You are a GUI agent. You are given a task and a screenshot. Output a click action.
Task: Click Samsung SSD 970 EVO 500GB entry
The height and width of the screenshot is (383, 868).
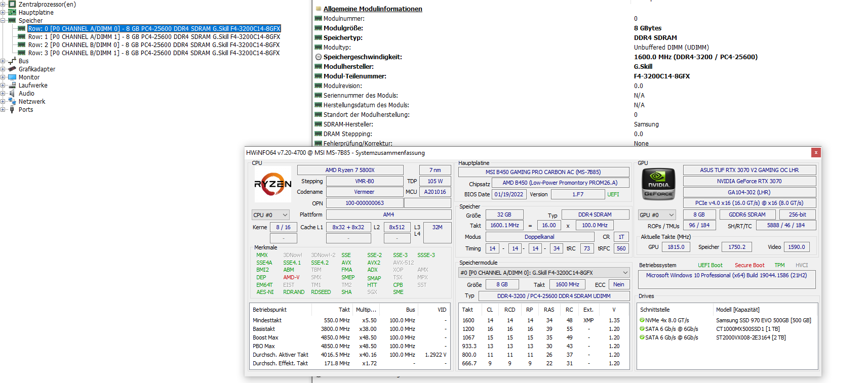[763, 320]
